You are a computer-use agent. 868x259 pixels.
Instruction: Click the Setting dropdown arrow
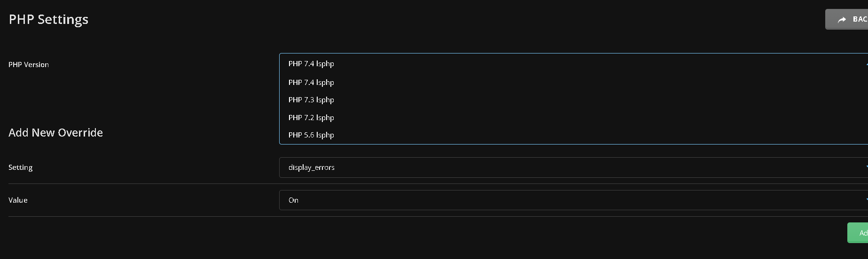[866, 168]
